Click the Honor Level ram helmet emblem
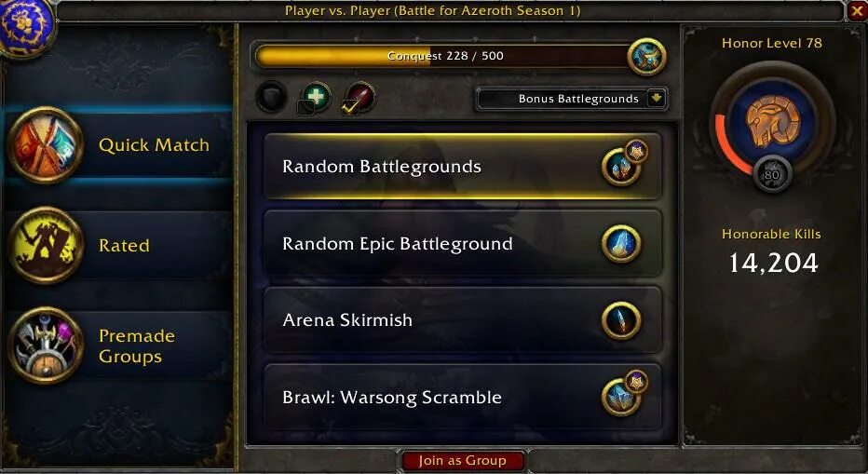868x474 pixels. pyautogui.click(x=772, y=120)
